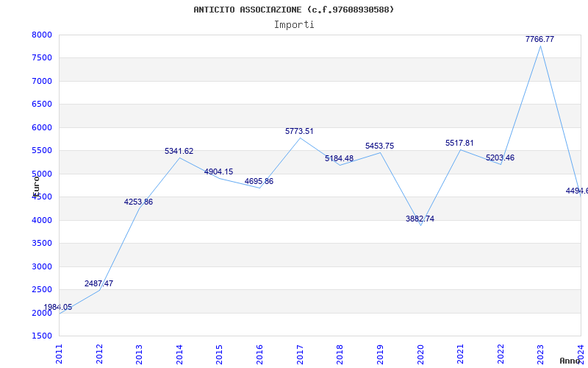Select the 5184.48 data label
Image resolution: width=588 pixels, height=368 pixels.
pyautogui.click(x=339, y=158)
